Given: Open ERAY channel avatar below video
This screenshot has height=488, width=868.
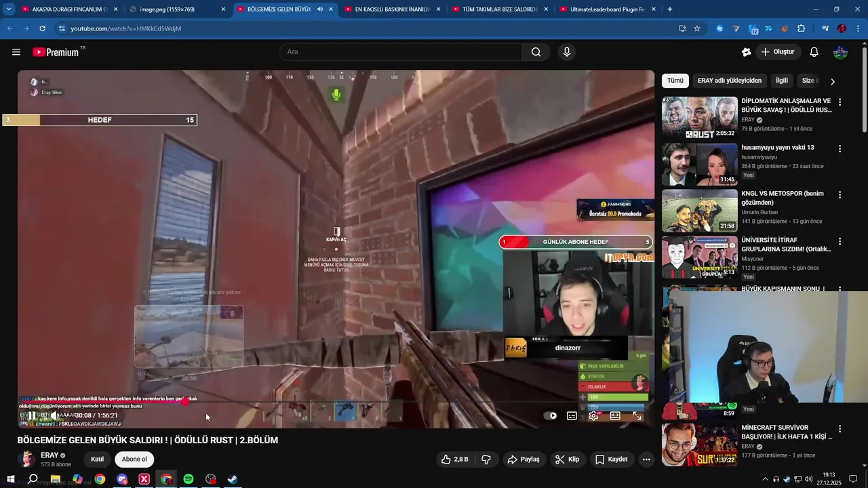Looking at the screenshot, I should (26, 459).
